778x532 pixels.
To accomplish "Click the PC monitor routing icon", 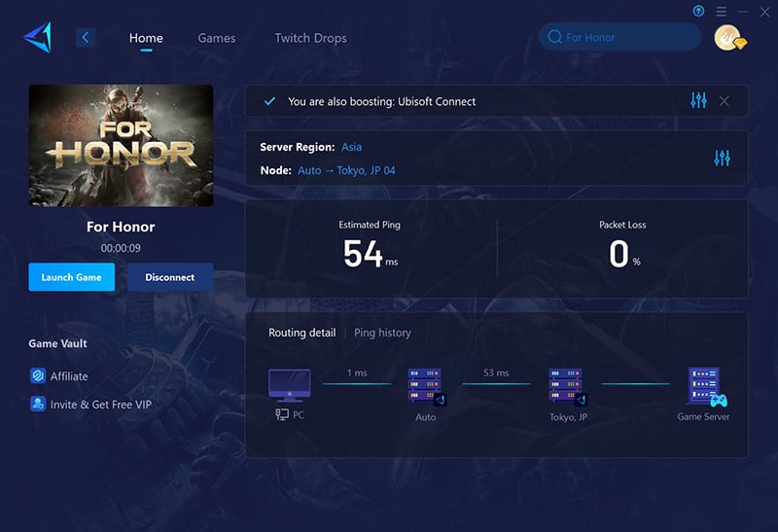I will pos(290,385).
